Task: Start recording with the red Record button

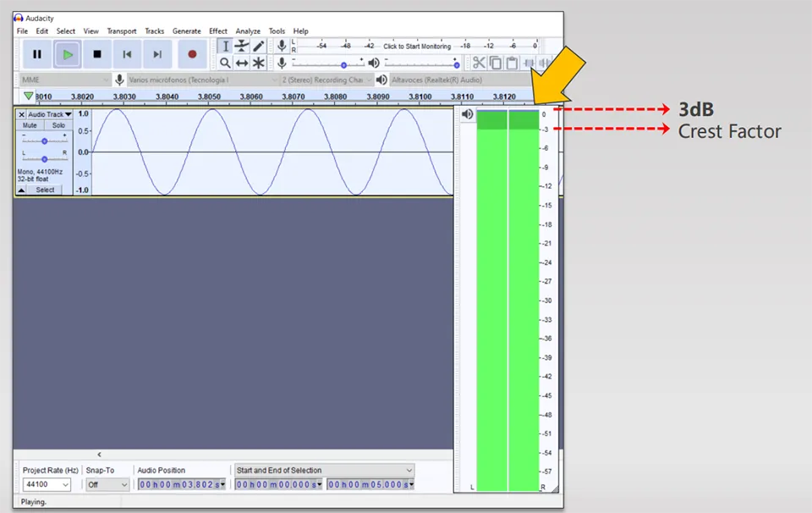Action: click(x=192, y=54)
